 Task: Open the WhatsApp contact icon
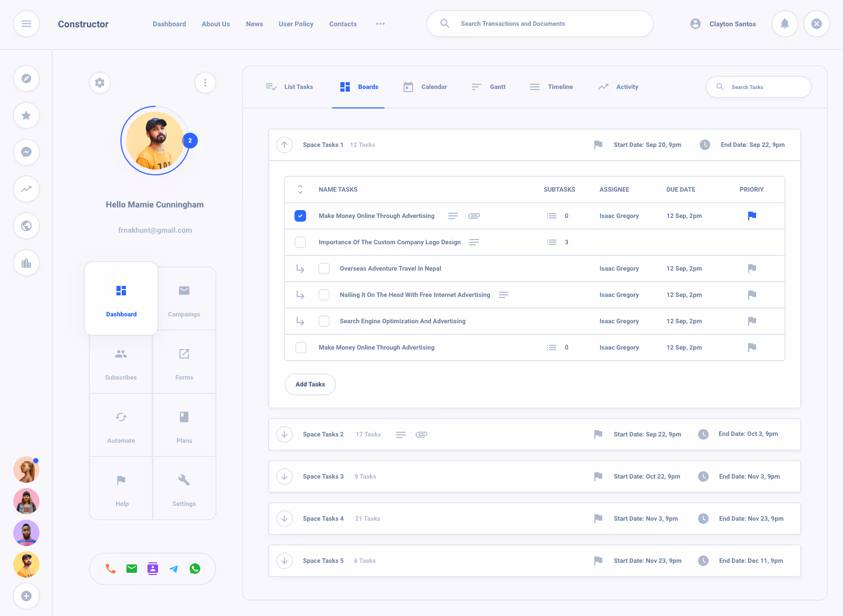click(x=194, y=569)
